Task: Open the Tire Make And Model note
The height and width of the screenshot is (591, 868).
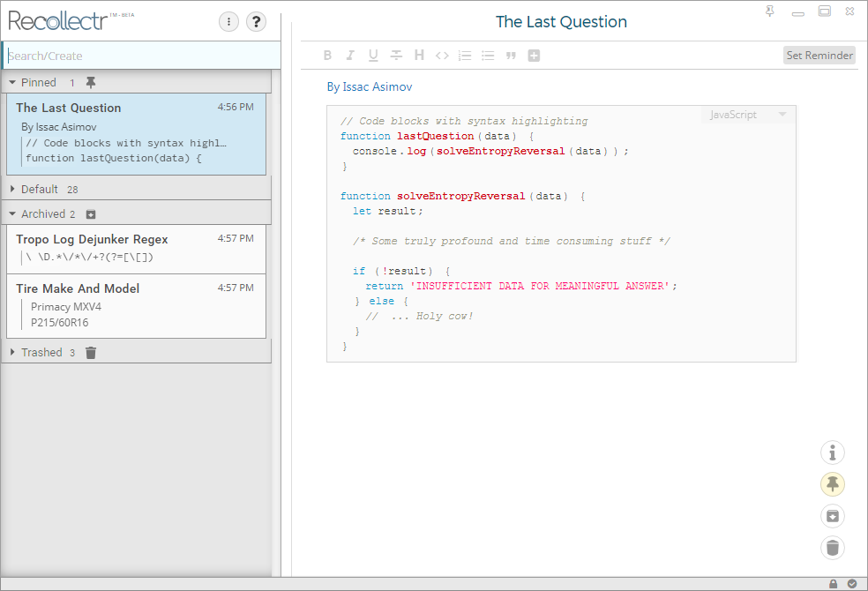Action: point(136,306)
